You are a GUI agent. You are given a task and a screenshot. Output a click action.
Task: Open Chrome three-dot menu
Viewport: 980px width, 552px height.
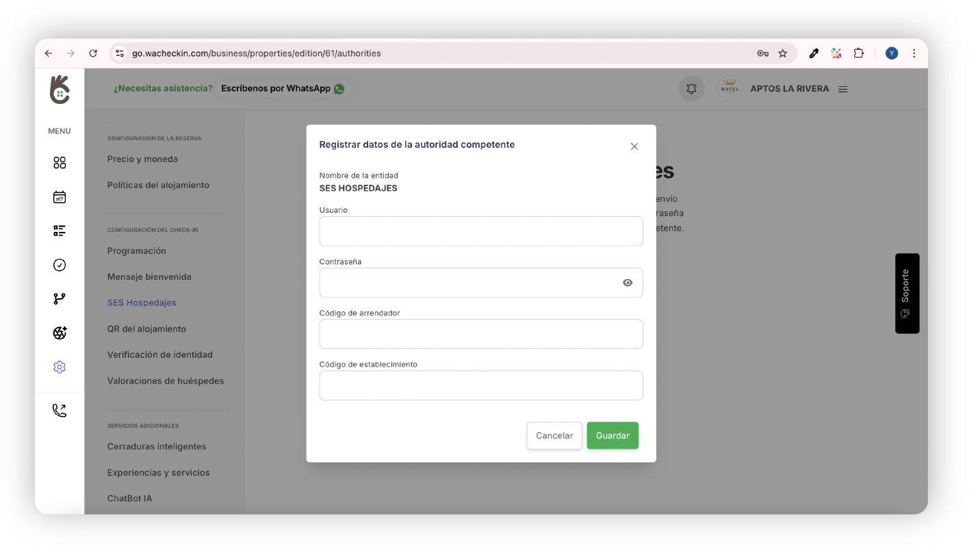point(914,53)
